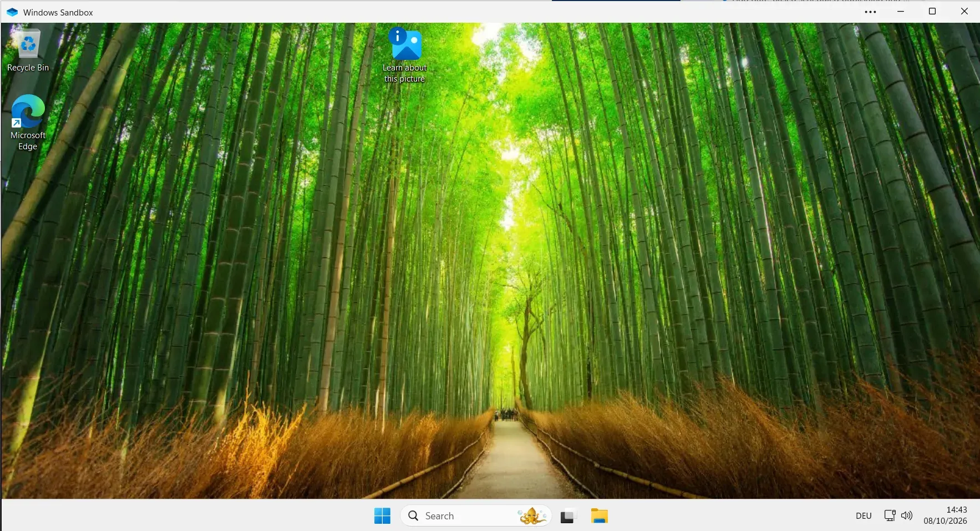Select the Microsoft Edge desktop shortcut
The width and height of the screenshot is (980, 531).
click(x=28, y=123)
